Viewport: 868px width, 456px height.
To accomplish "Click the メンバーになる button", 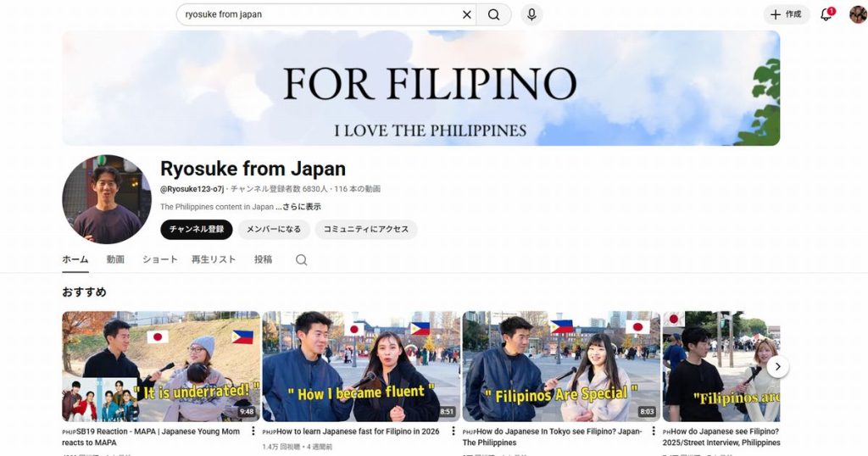I will point(273,229).
